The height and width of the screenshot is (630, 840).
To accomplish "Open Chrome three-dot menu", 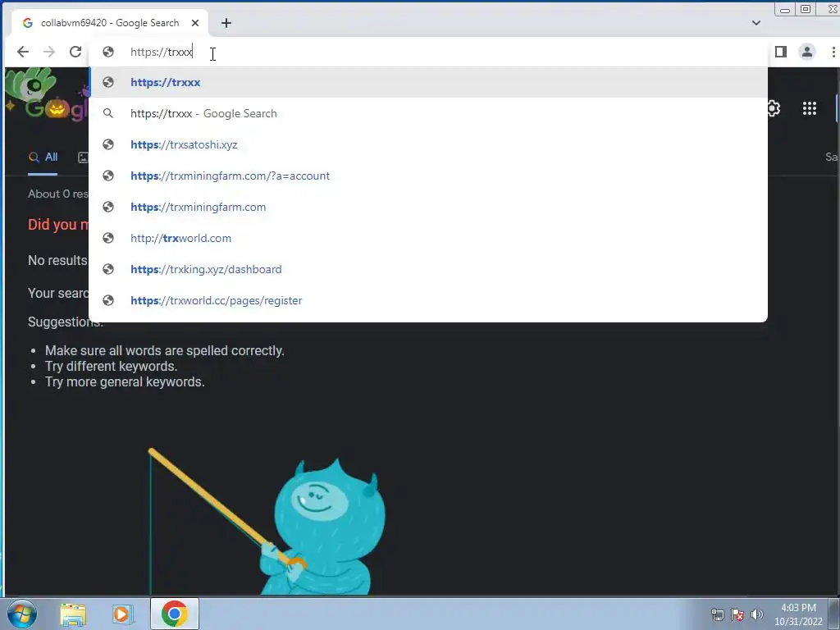I will (833, 52).
